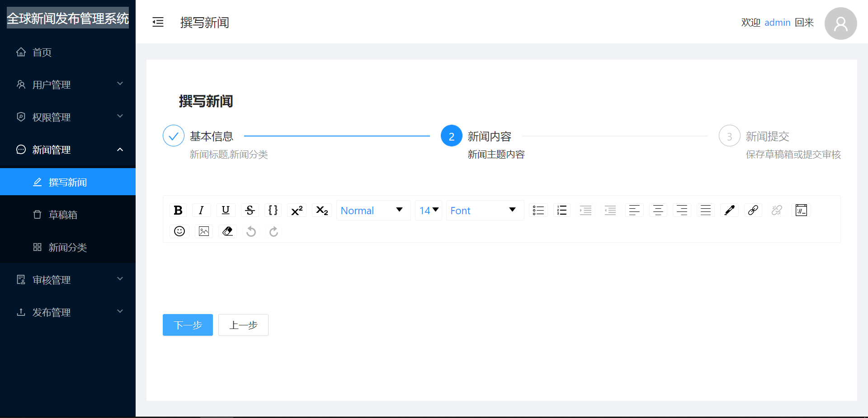Insert embedded content icon
Screen dimensions: 868x418
(x=801, y=210)
